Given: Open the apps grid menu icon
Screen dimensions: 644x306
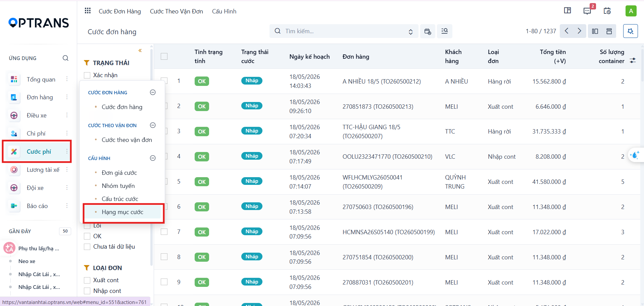Looking at the screenshot, I should (x=88, y=11).
